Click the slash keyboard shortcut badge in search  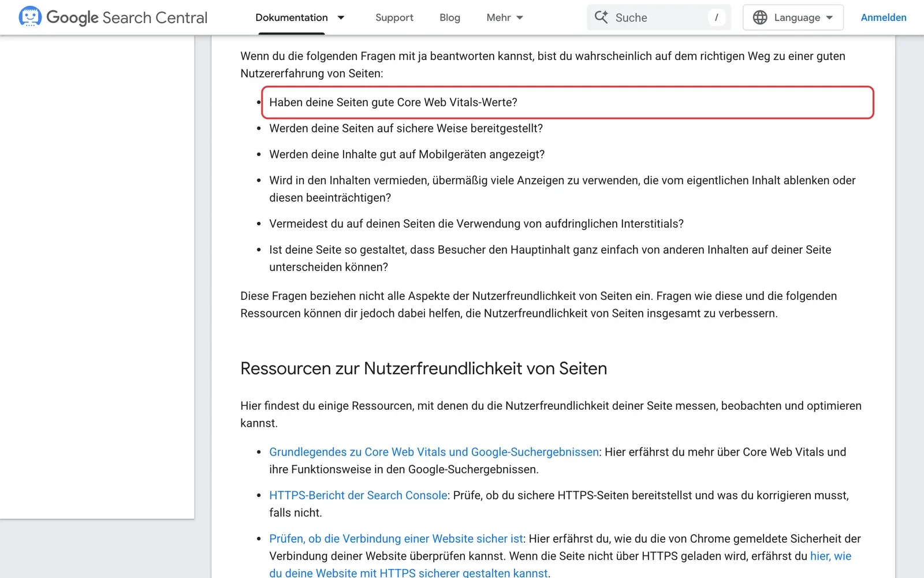[x=717, y=17]
